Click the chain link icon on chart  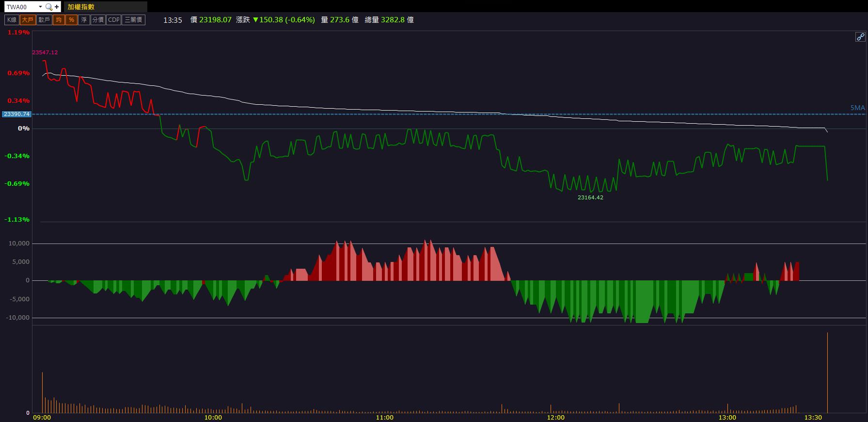click(x=860, y=37)
